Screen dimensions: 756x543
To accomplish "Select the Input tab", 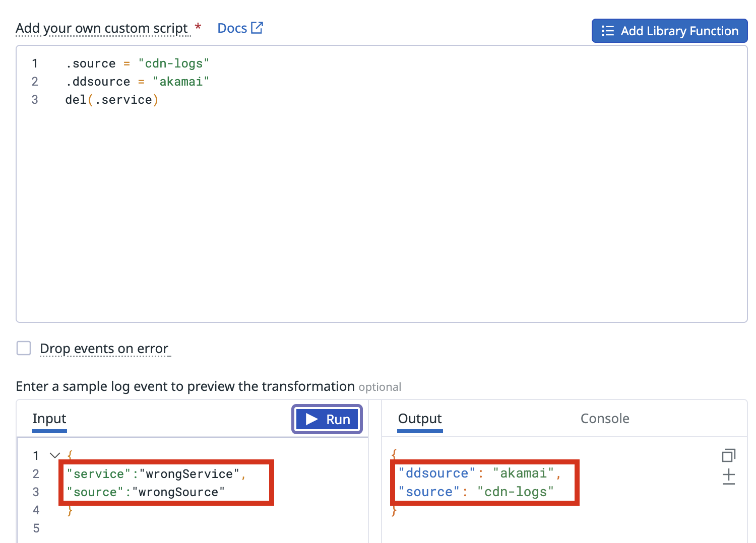I will 49,419.
